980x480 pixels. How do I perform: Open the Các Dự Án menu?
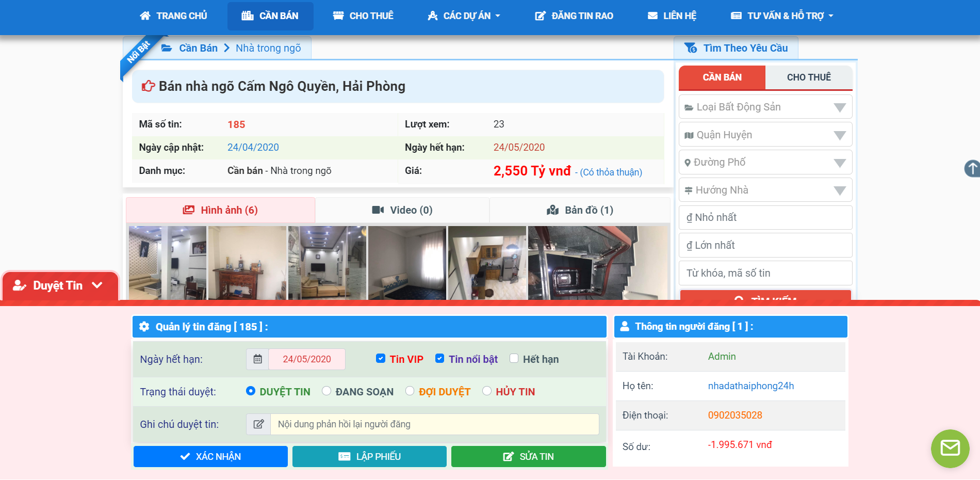tap(464, 16)
